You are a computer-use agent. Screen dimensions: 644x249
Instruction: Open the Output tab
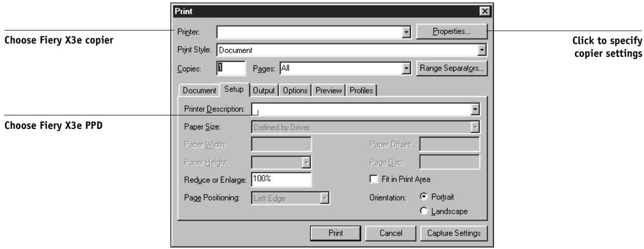[264, 91]
